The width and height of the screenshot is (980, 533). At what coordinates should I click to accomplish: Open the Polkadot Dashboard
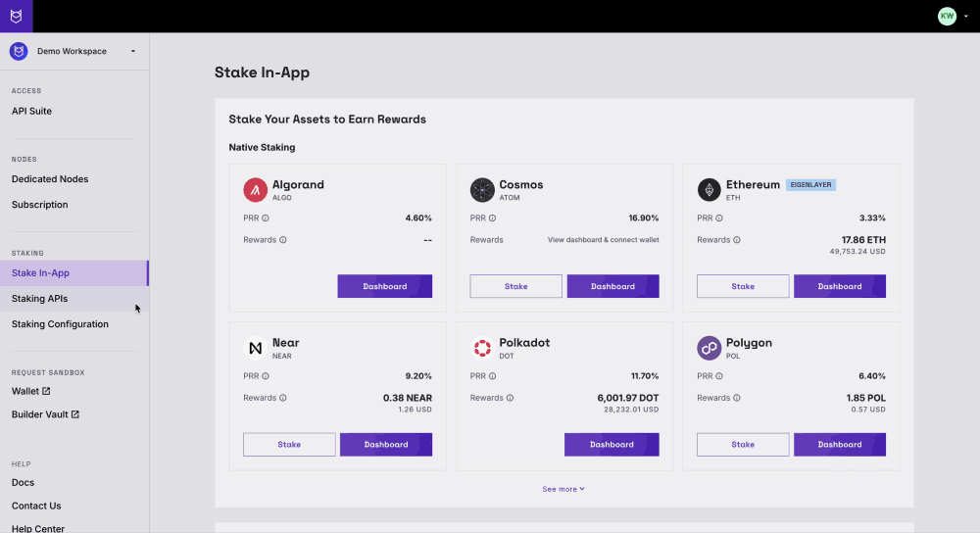[612, 444]
